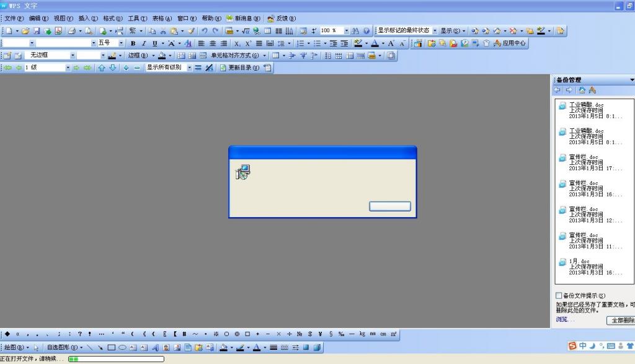This screenshot has height=364, width=635.
Task: Click home icon in backup management panel
Action: (x=582, y=91)
